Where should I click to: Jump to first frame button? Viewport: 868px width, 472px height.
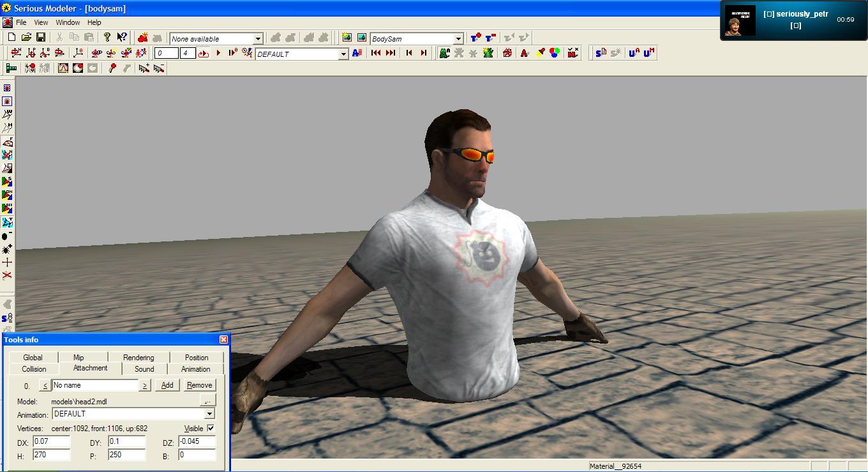pos(376,53)
